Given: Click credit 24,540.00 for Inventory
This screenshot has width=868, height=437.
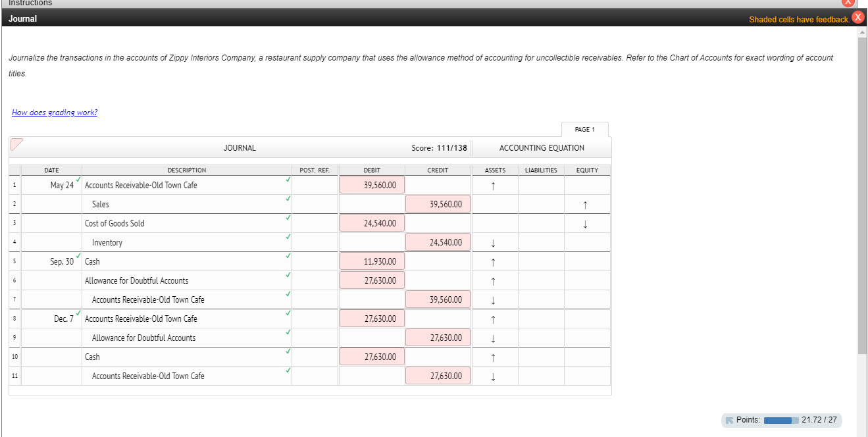Looking at the screenshot, I should tap(438, 242).
